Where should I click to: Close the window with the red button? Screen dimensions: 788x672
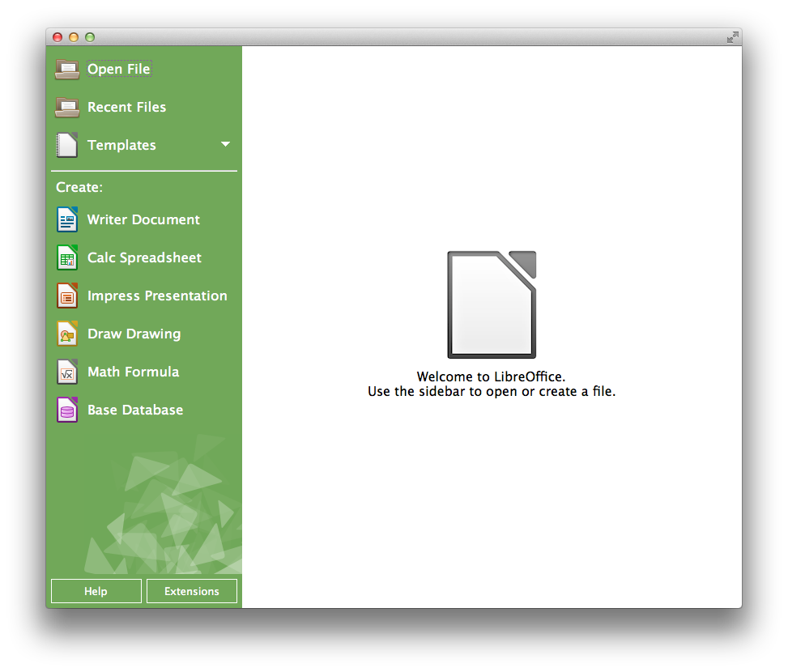pyautogui.click(x=58, y=37)
